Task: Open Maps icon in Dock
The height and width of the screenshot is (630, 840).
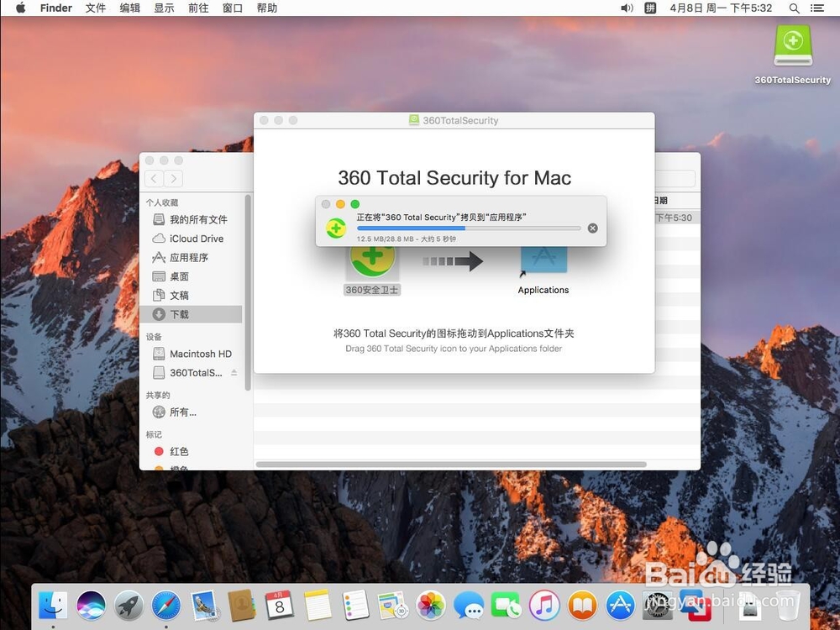Action: coord(393,606)
